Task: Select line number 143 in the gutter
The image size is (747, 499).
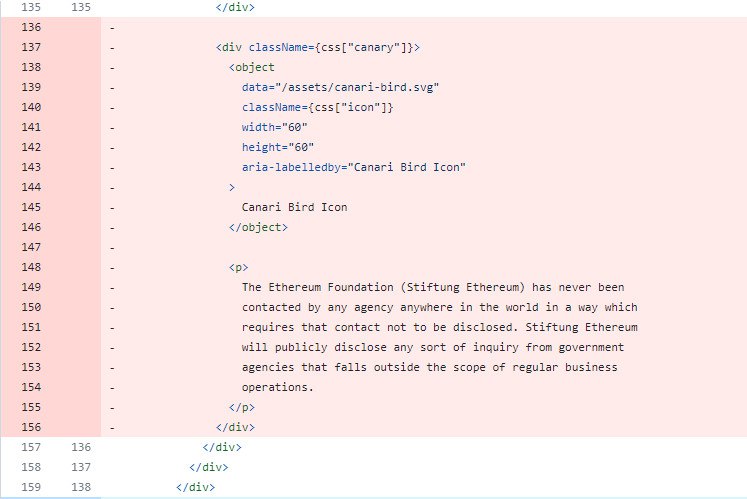Action: click(x=31, y=167)
